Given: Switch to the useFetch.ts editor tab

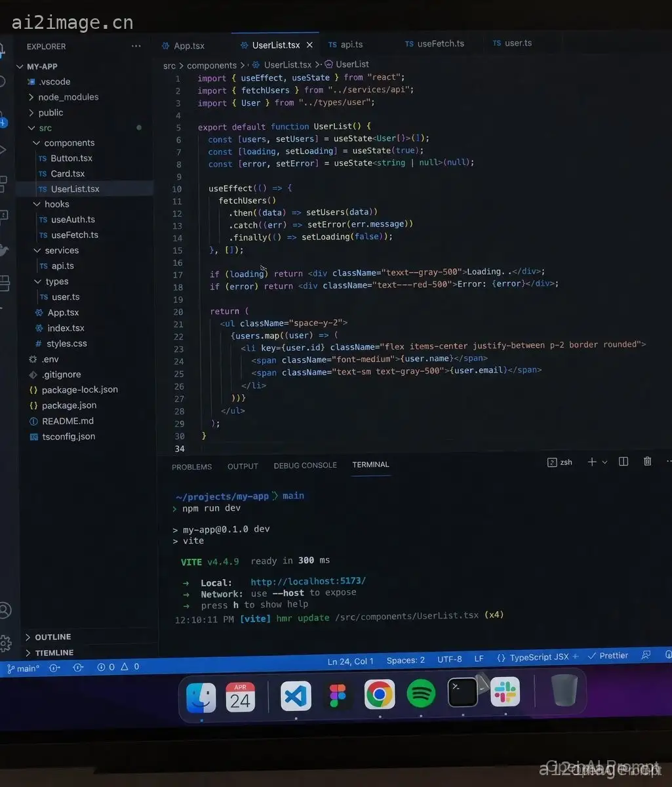Looking at the screenshot, I should (x=435, y=44).
